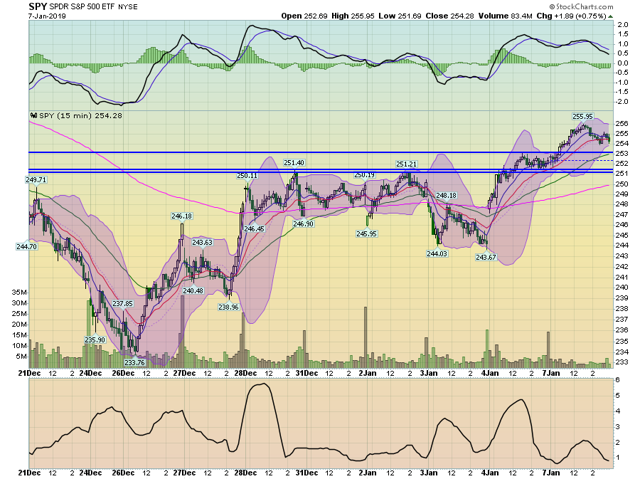This screenshot has height=479, width=640.
Task: Click the 243.67 low price annotation
Action: (x=486, y=257)
